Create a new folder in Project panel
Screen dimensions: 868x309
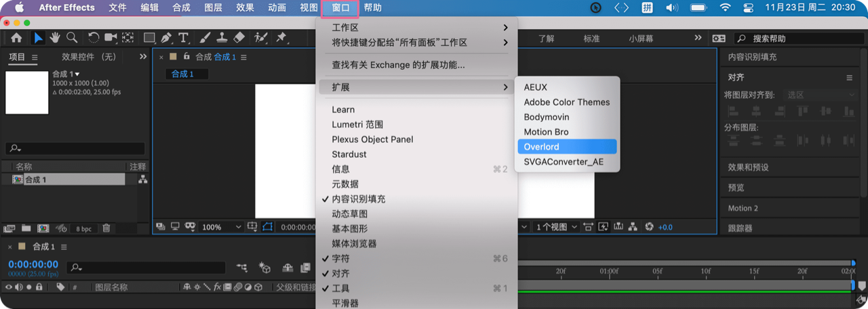click(26, 228)
